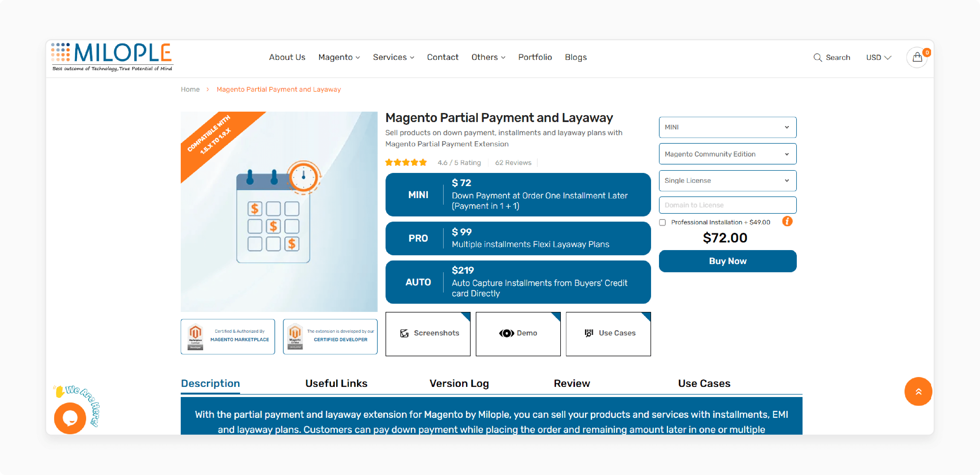This screenshot has width=980, height=475.
Task: Click the Description tab
Action: point(210,383)
